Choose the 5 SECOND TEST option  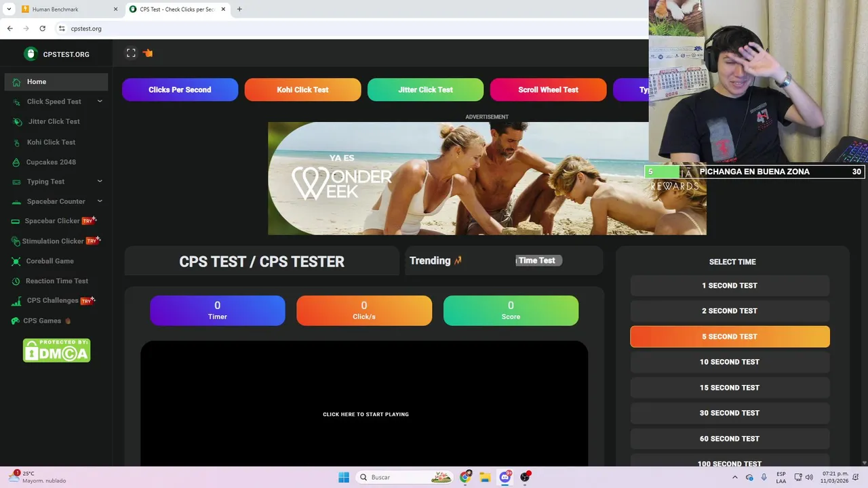point(730,336)
